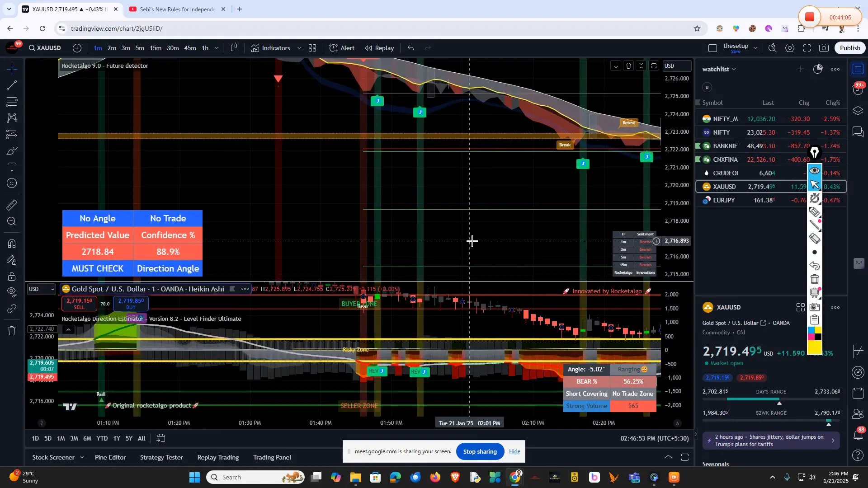Open compare or add symbol
This screenshot has height=488, width=868.
pos(77,48)
